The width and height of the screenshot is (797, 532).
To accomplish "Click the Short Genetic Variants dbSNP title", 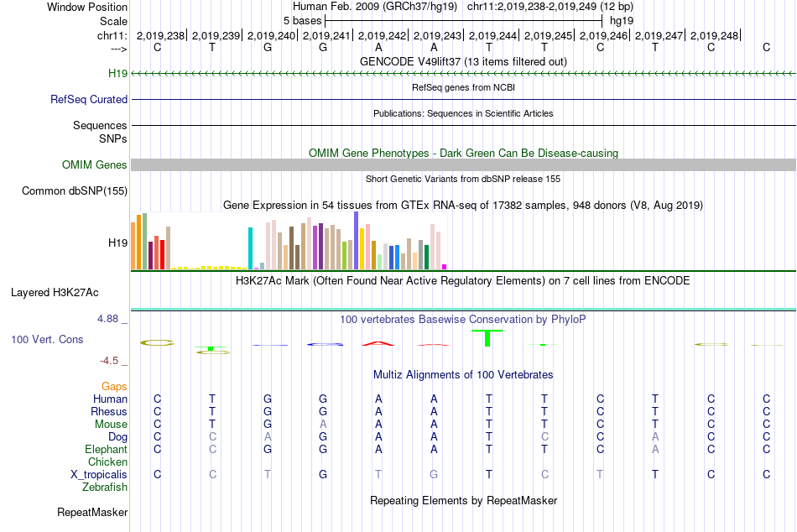I will click(463, 179).
